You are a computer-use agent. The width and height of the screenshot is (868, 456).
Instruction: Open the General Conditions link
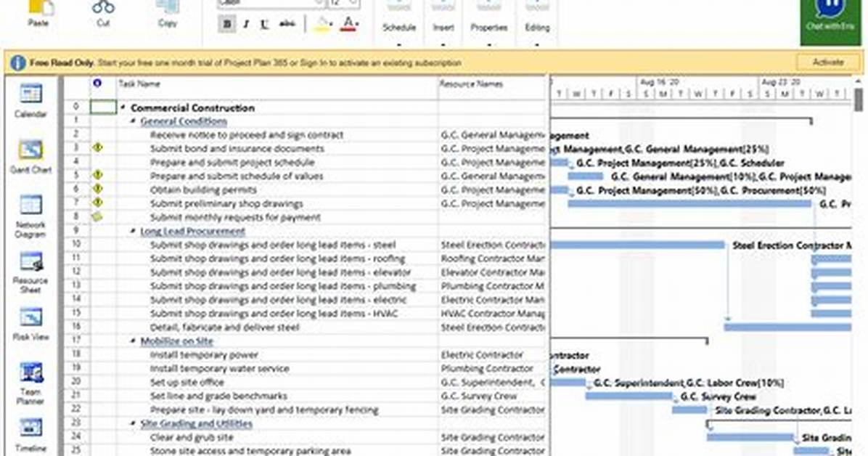pos(184,121)
